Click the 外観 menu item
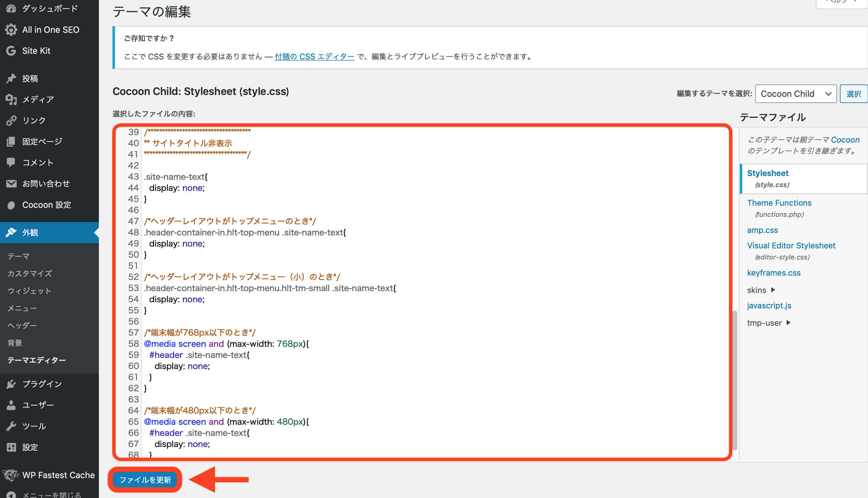This screenshot has height=498, width=868. click(49, 233)
